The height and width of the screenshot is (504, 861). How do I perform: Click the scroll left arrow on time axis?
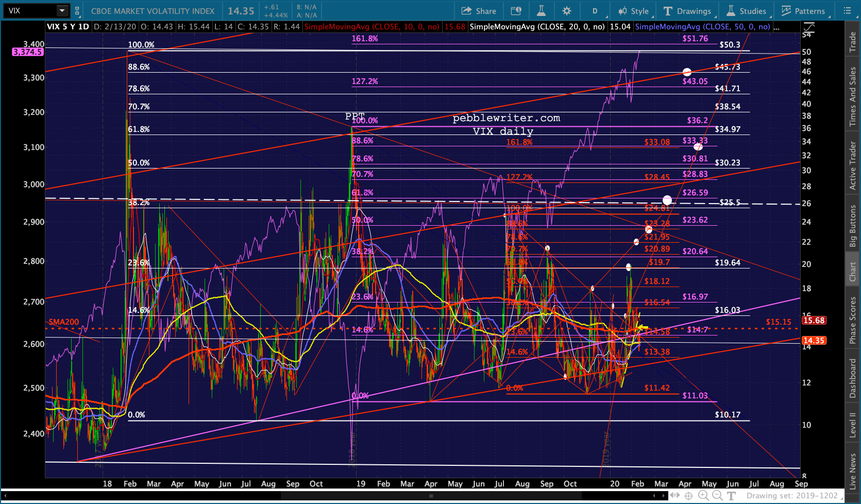[x=654, y=496]
